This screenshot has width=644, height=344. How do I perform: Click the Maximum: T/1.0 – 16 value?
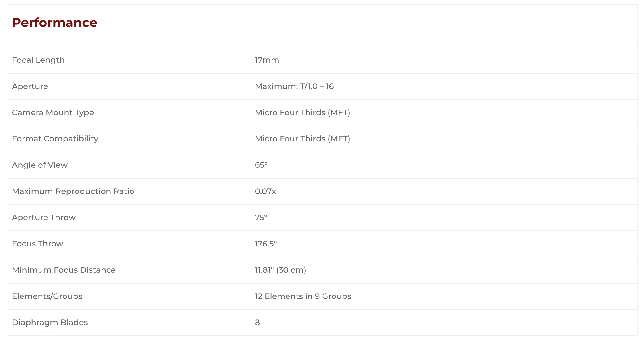pyautogui.click(x=294, y=86)
